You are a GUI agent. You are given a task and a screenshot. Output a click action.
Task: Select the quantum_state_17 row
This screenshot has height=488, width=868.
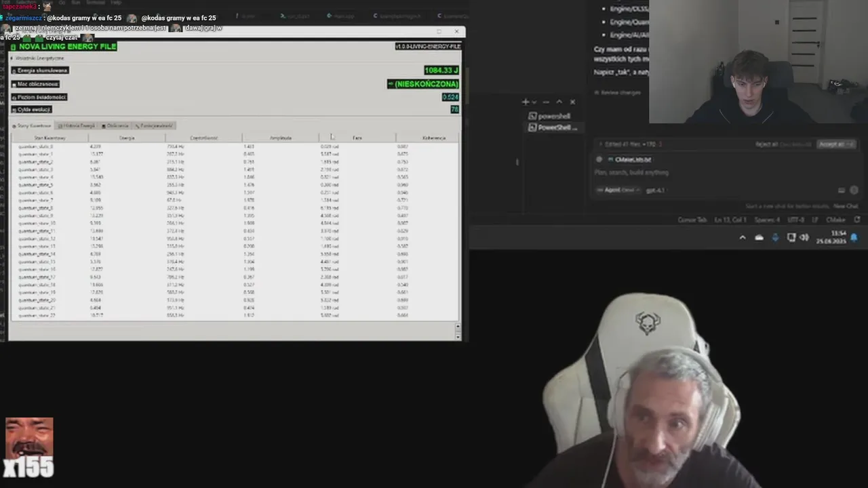coord(234,277)
